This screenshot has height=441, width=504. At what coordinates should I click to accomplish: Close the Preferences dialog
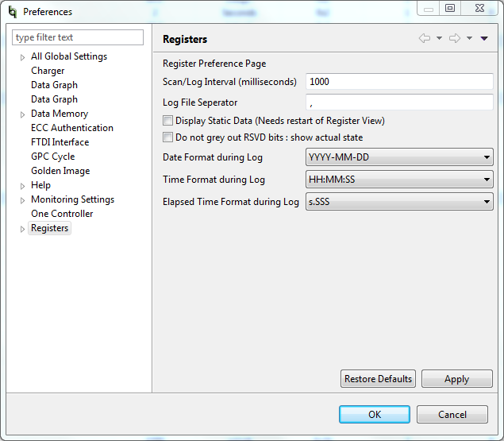479,9
